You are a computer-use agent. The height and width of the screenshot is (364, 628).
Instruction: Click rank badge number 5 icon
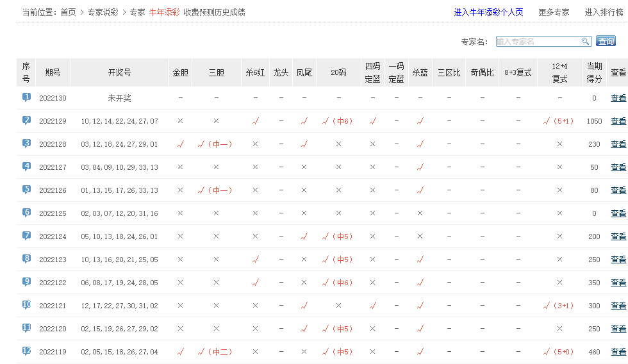tap(26, 190)
